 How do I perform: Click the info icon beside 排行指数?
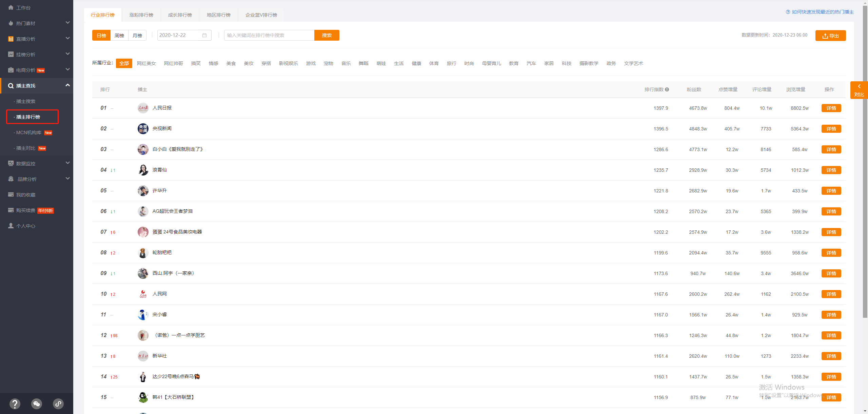tap(667, 89)
